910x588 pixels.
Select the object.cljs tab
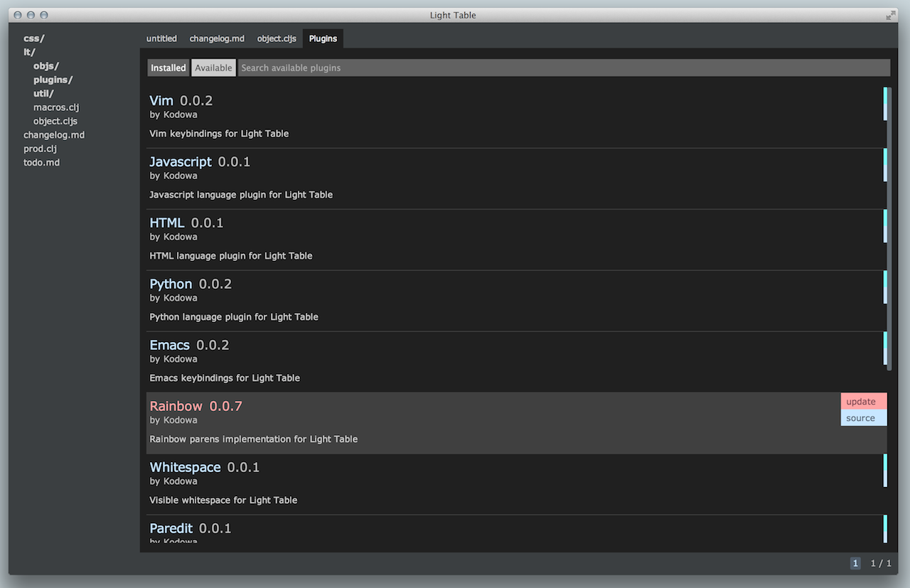click(277, 38)
